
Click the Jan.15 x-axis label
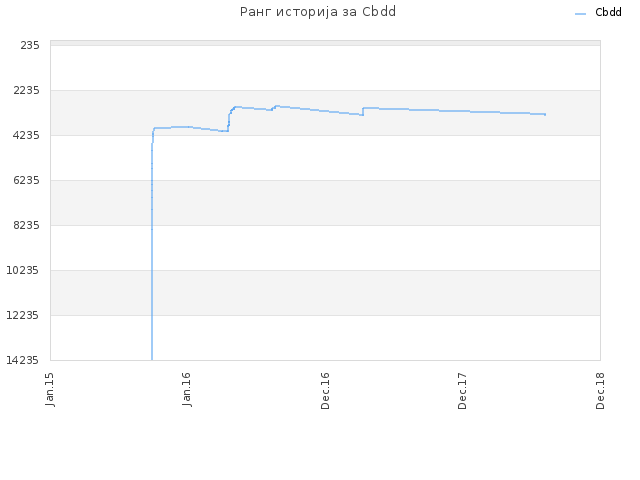pyautogui.click(x=50, y=389)
